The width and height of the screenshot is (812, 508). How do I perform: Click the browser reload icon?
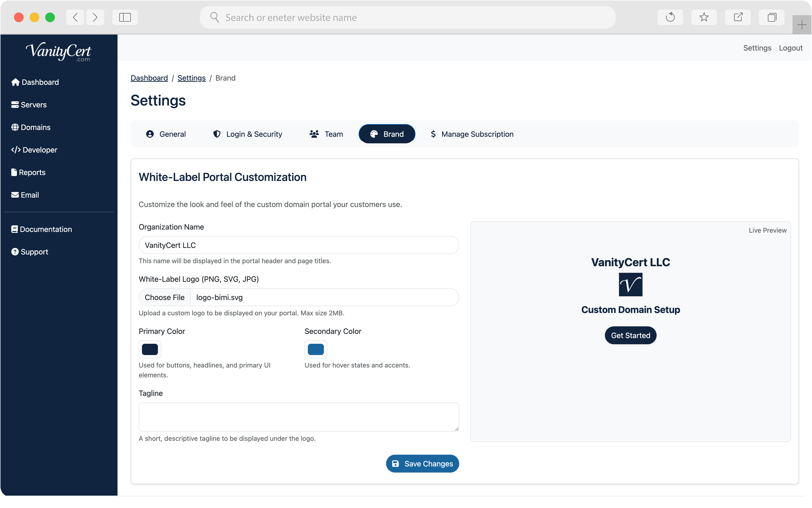[x=670, y=17]
